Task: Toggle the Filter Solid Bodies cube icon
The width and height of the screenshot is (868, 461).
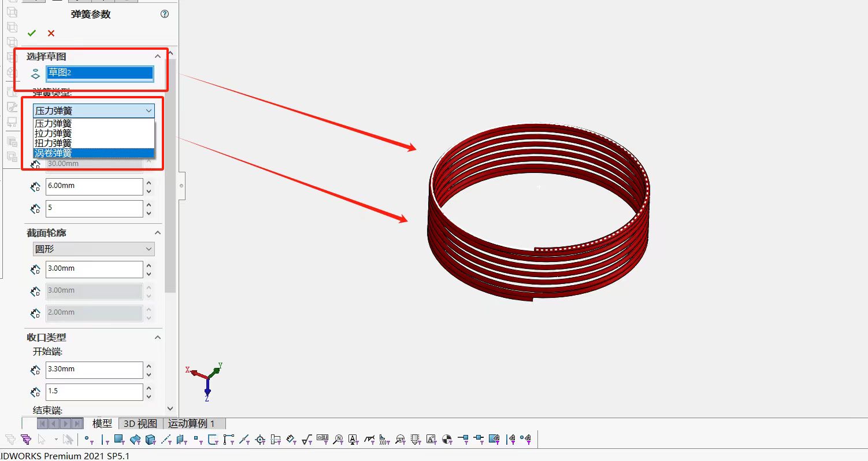Action: [150, 440]
